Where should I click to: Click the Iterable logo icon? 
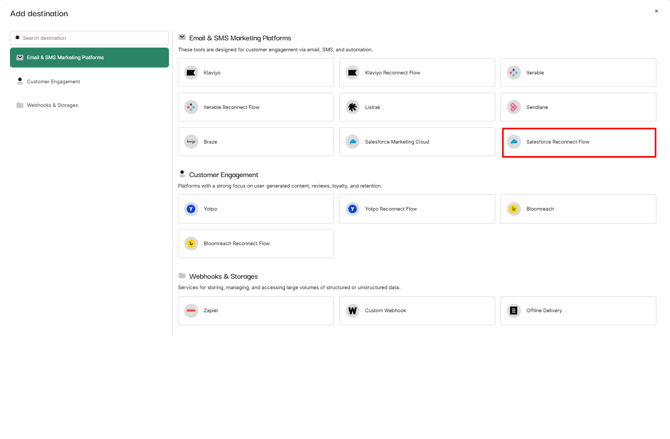point(513,73)
